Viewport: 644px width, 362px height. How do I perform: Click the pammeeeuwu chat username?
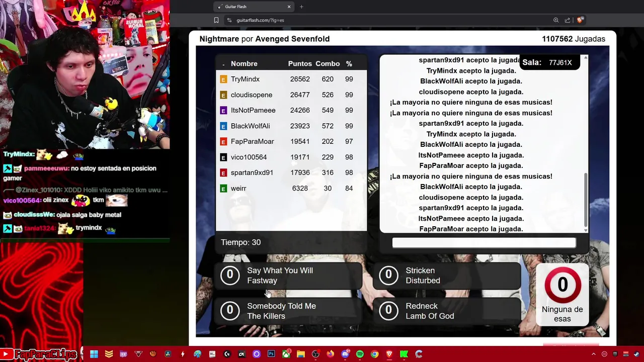coord(46,168)
